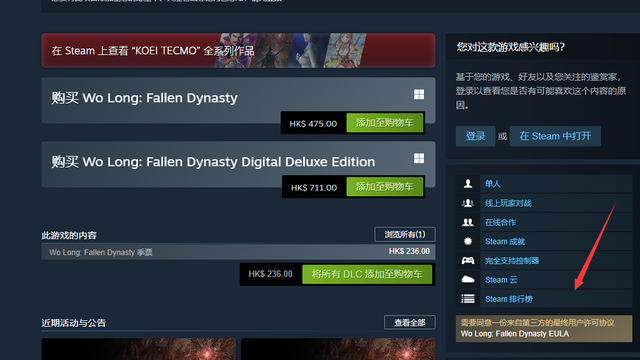Click the online PvP players icon

click(x=468, y=203)
